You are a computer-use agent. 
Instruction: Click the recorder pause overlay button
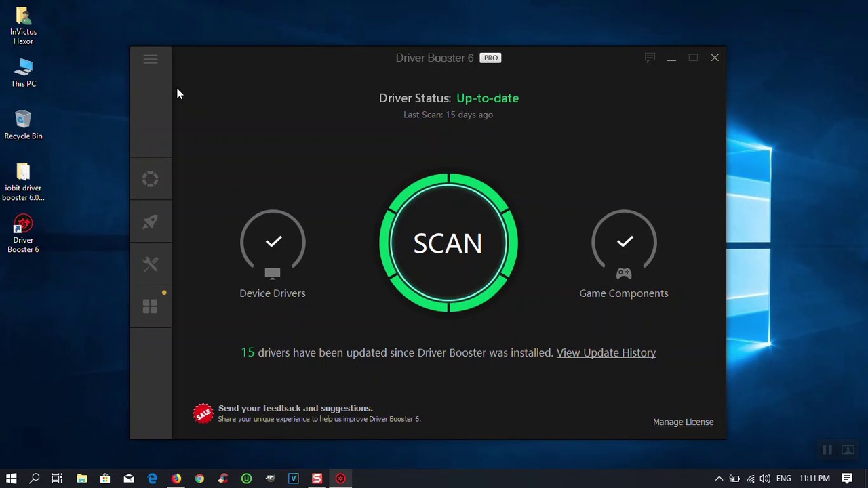tap(827, 450)
